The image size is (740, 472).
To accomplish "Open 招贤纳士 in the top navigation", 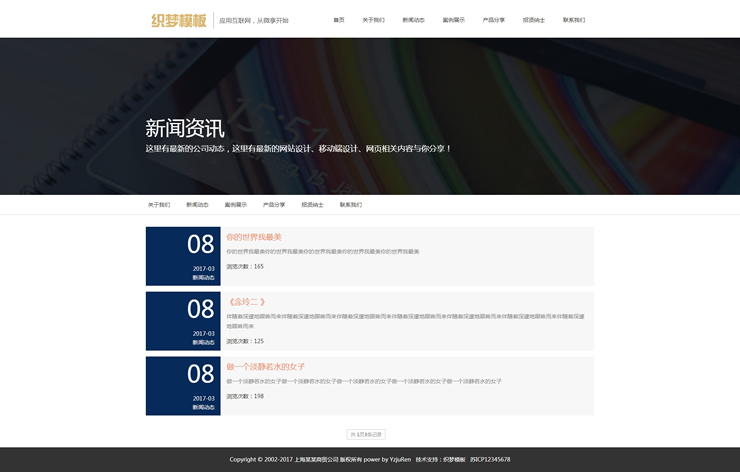I will click(x=533, y=20).
